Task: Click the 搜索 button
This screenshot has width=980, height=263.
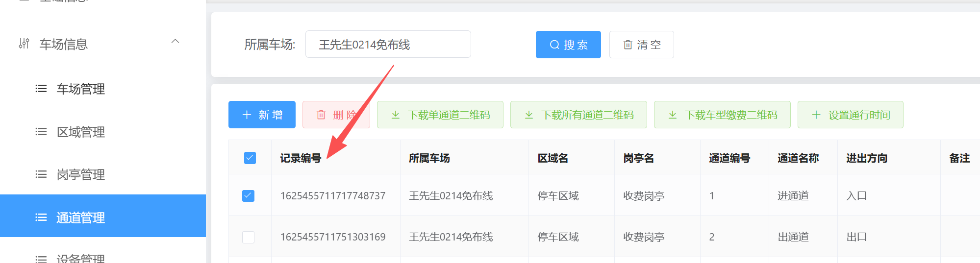Action: 568,45
